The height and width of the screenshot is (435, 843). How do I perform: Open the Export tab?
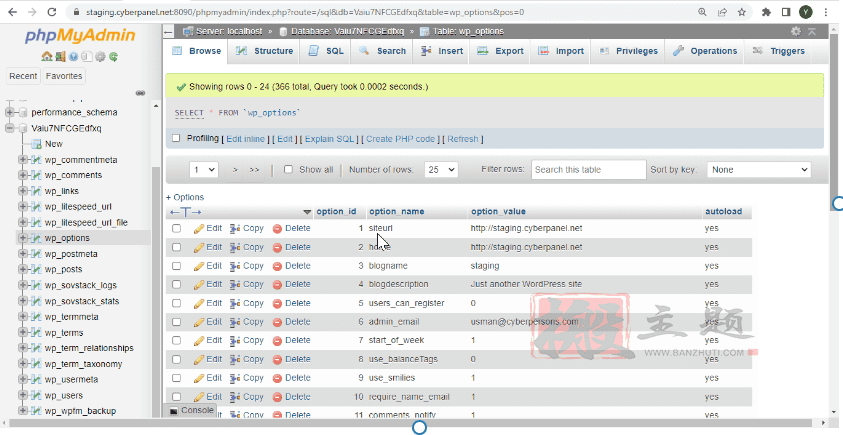pyautogui.click(x=500, y=51)
